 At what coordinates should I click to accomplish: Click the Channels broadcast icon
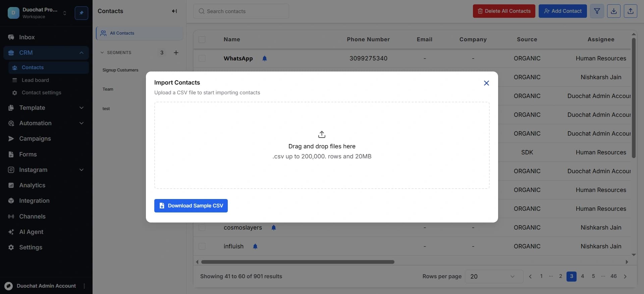11,216
